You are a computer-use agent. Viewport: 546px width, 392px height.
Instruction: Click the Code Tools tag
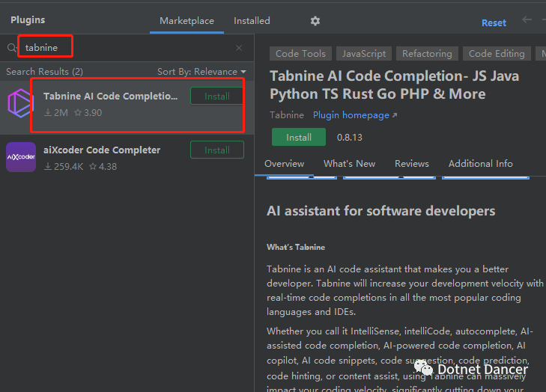coord(300,54)
